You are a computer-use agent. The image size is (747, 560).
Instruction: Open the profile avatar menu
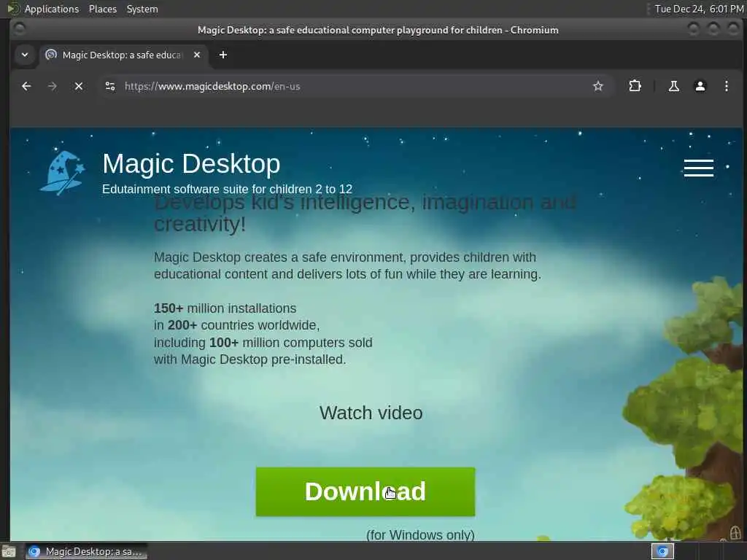pyautogui.click(x=700, y=86)
